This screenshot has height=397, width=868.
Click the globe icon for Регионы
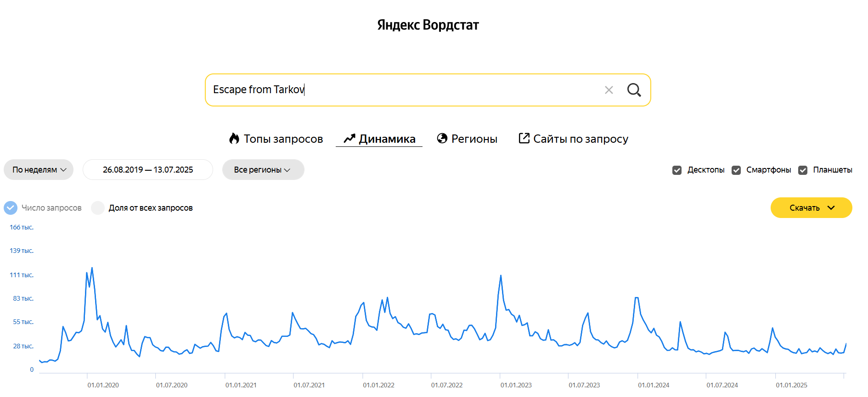click(x=442, y=138)
